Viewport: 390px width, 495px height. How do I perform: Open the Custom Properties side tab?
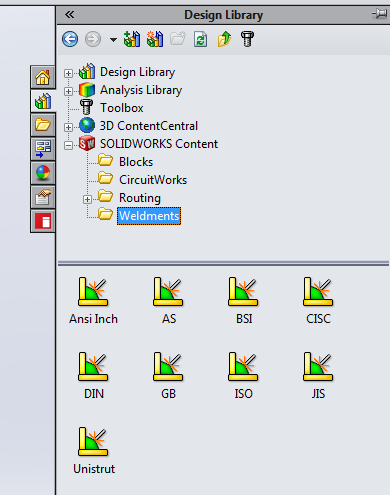(43, 197)
